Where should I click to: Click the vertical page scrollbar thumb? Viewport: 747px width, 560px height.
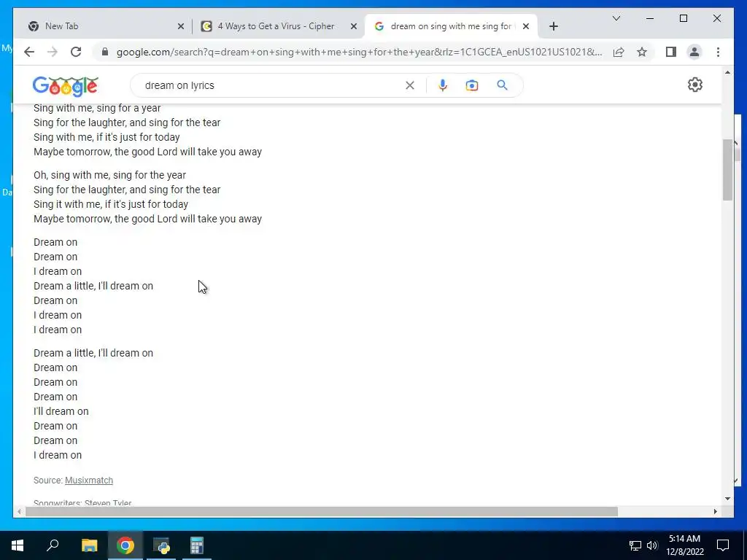[727, 169]
